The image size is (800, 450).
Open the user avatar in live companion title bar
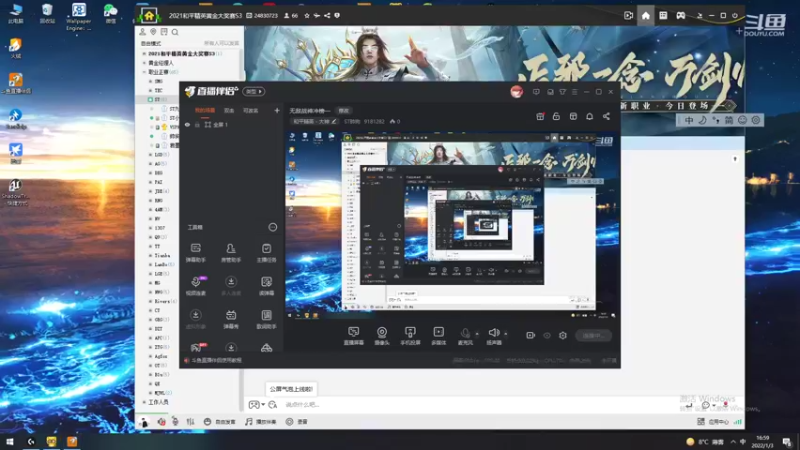point(516,92)
